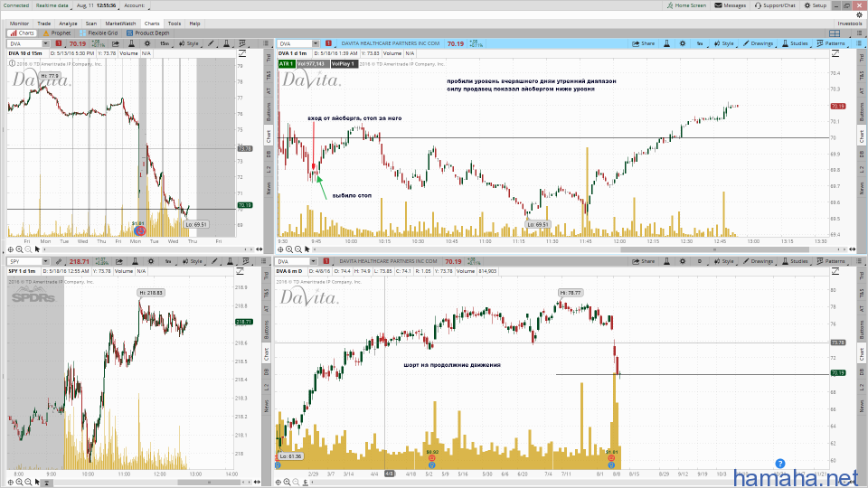Click the Investools button

(x=850, y=23)
